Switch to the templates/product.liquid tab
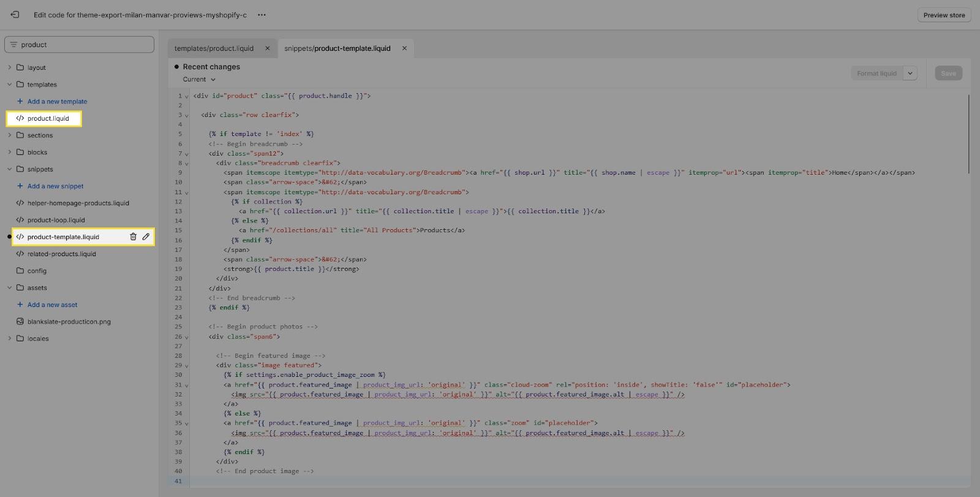The image size is (980, 497). (x=214, y=48)
